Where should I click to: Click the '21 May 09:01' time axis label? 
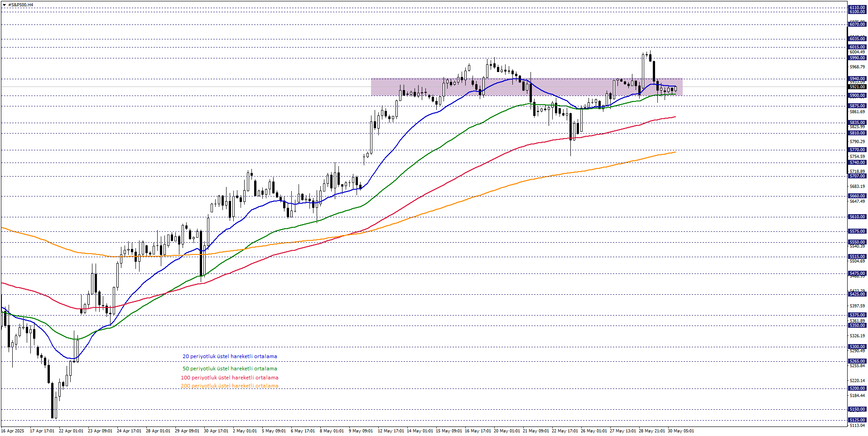[x=536, y=431]
